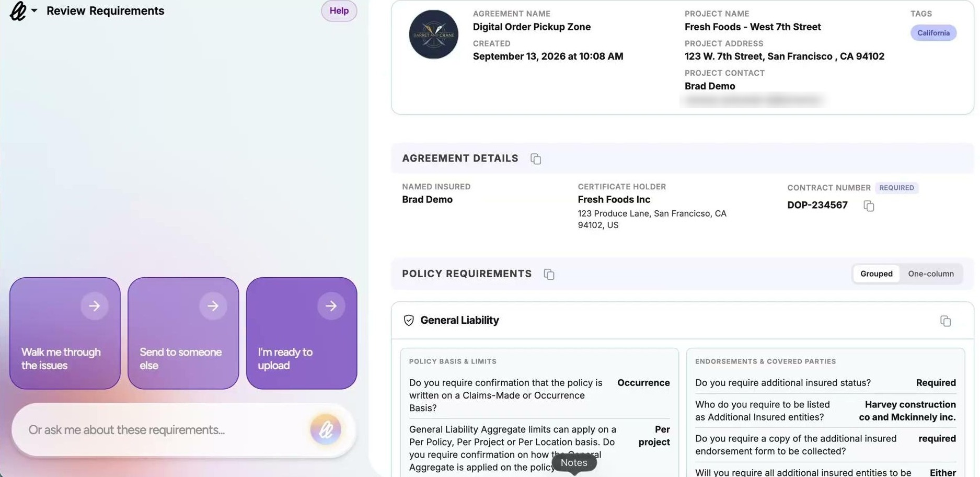This screenshot has height=477, width=980.
Task: Select certificate holder Fresh Foods Inc
Action: pyautogui.click(x=614, y=199)
